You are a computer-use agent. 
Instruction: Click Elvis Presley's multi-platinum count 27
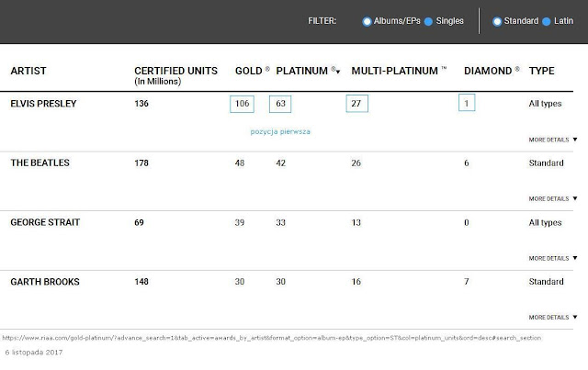click(357, 104)
